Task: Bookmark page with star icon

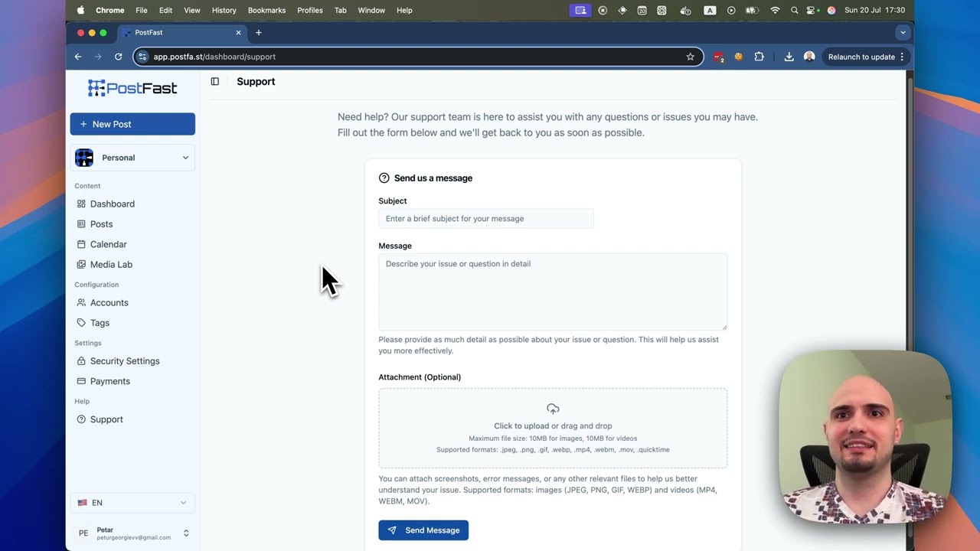Action: [x=690, y=57]
